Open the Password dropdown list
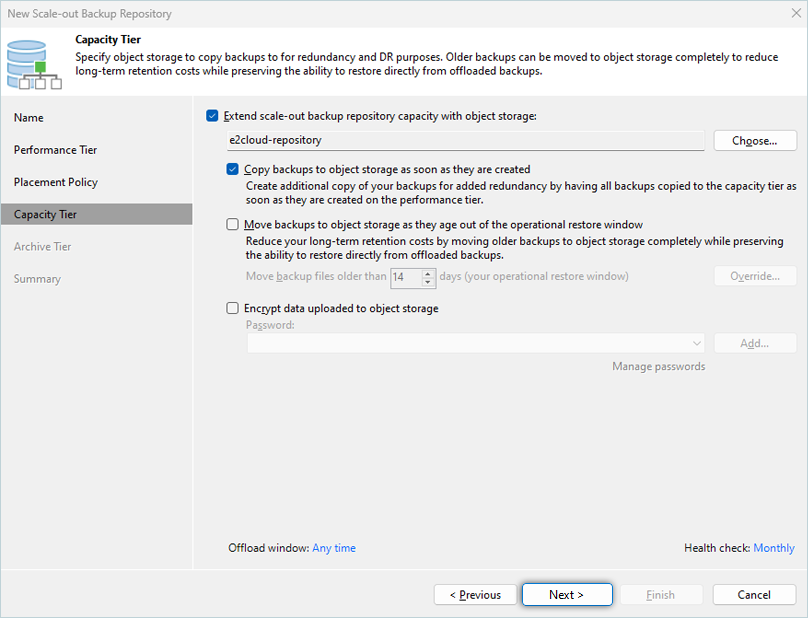 (696, 343)
